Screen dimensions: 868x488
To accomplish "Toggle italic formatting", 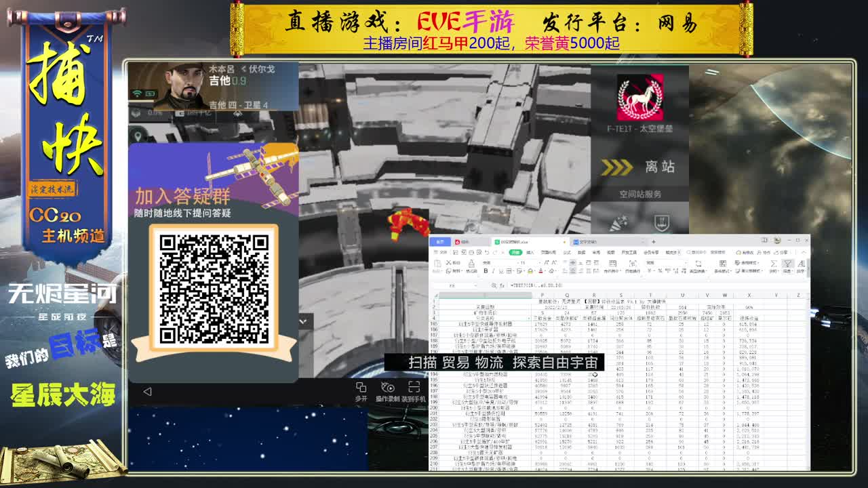I will pos(493,271).
